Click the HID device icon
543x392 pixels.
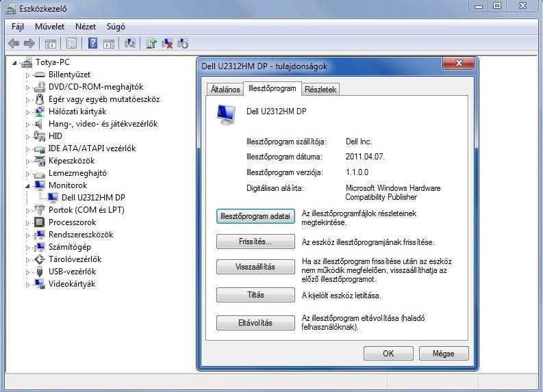point(40,136)
